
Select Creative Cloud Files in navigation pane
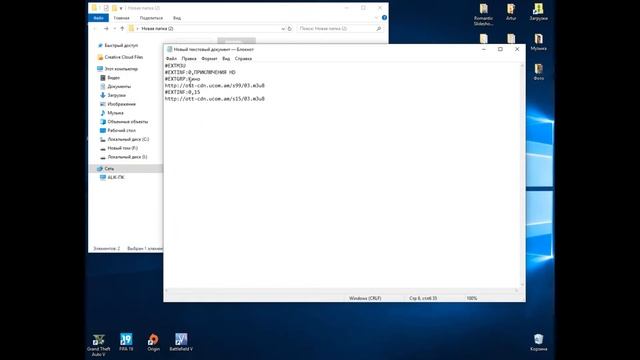click(x=124, y=57)
